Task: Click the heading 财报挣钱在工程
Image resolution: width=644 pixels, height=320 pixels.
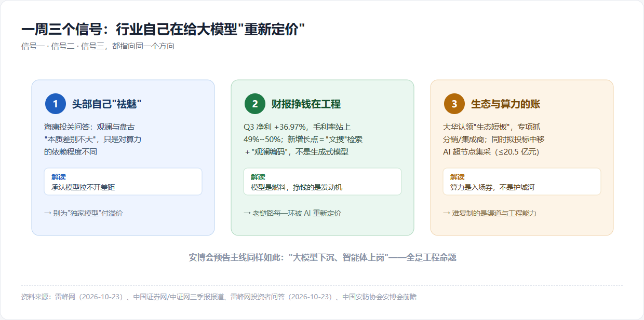Action: [x=306, y=104]
